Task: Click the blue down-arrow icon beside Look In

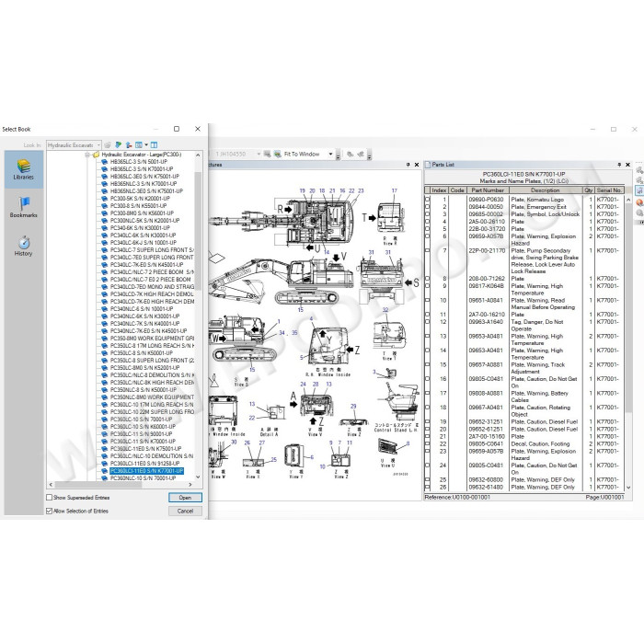Action: 119,145
